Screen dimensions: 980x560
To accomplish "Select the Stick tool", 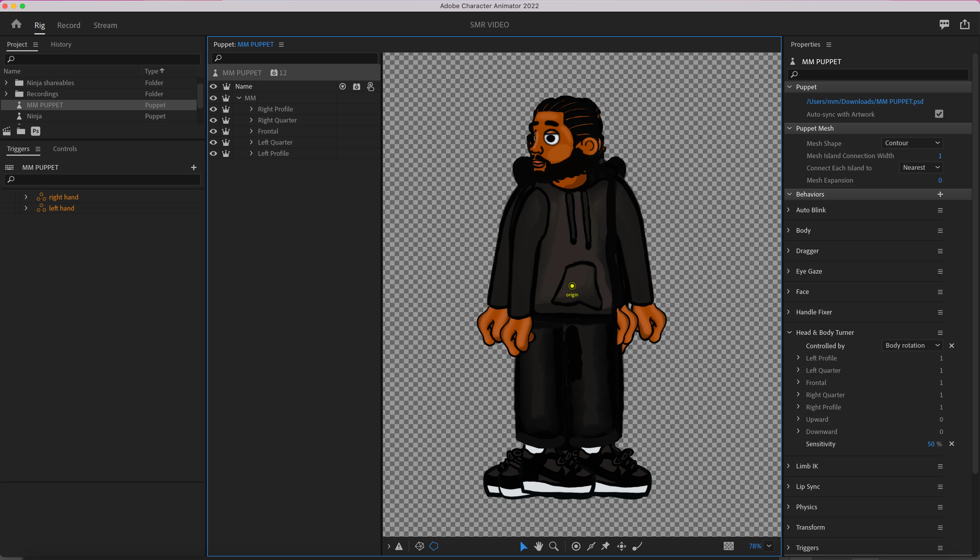I will (x=591, y=546).
